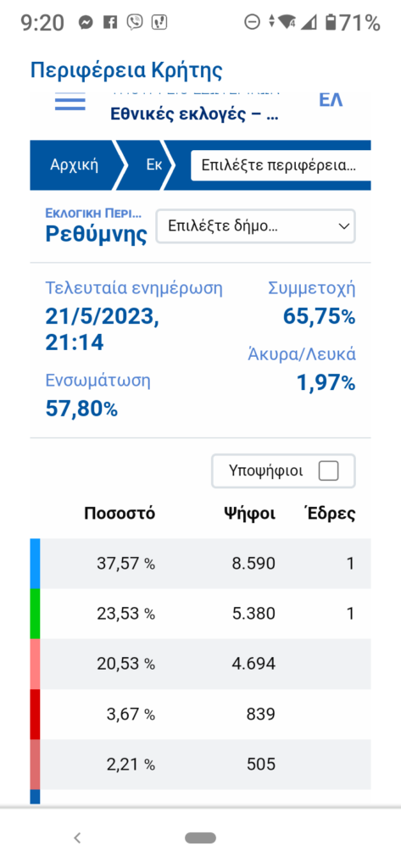This screenshot has width=401, height=868.
Task: Switch language with ΕΛ button
Action: [x=331, y=100]
